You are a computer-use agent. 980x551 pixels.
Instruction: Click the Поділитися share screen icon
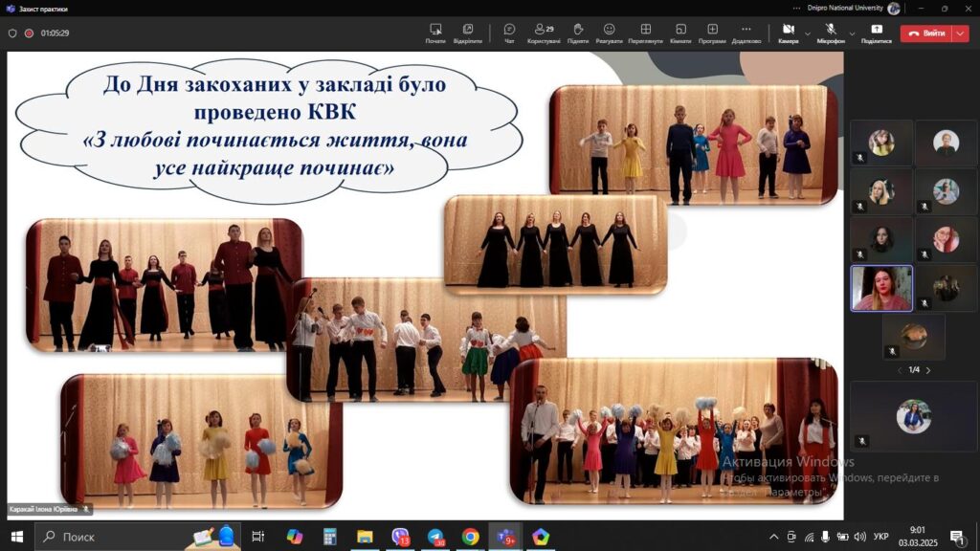click(x=877, y=33)
